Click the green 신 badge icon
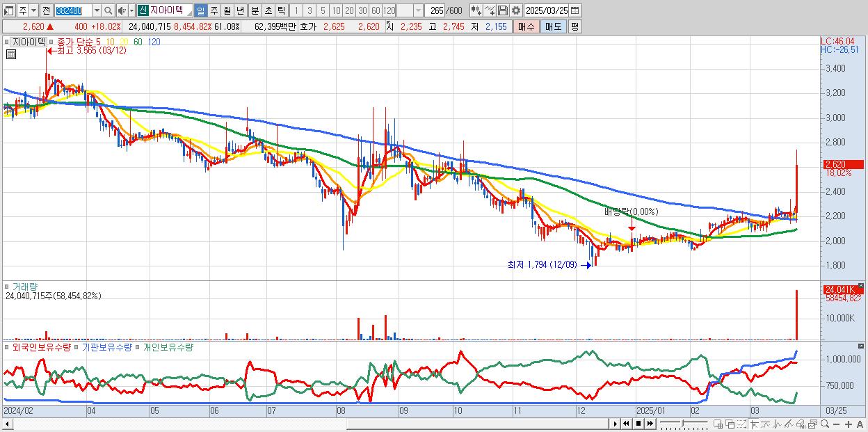 143,10
